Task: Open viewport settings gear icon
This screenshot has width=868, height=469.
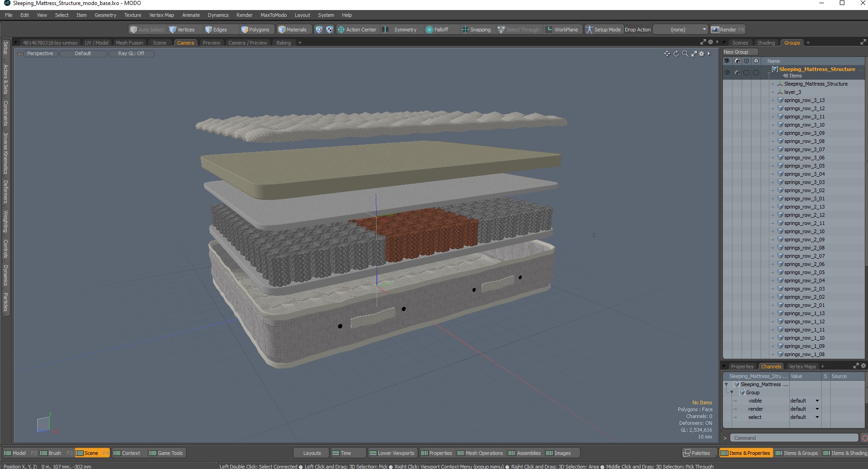Action: pos(701,54)
